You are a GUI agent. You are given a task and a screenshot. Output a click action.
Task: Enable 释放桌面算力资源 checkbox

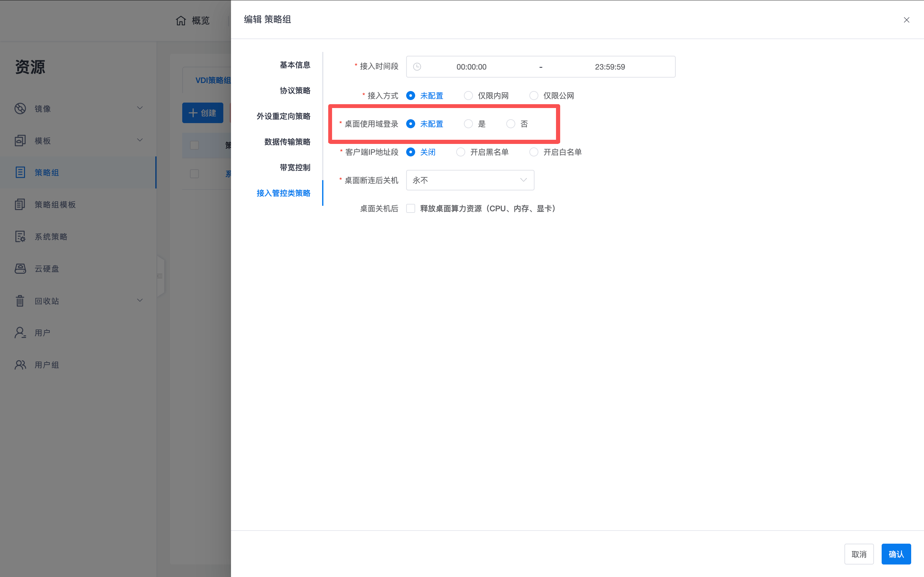tap(410, 208)
